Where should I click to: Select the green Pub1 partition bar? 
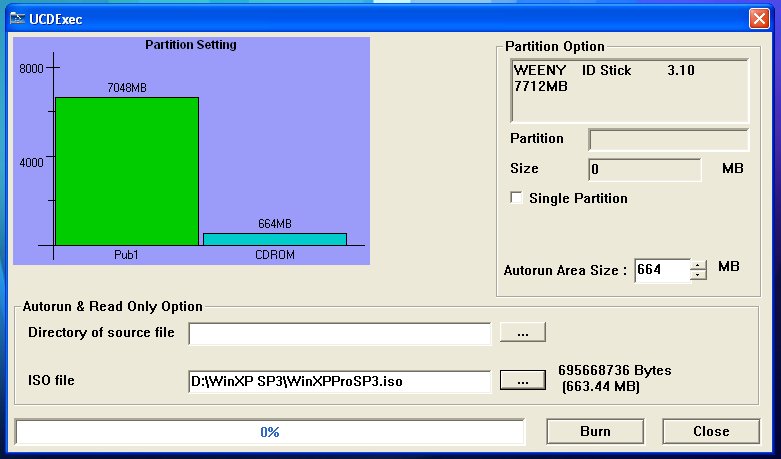127,171
